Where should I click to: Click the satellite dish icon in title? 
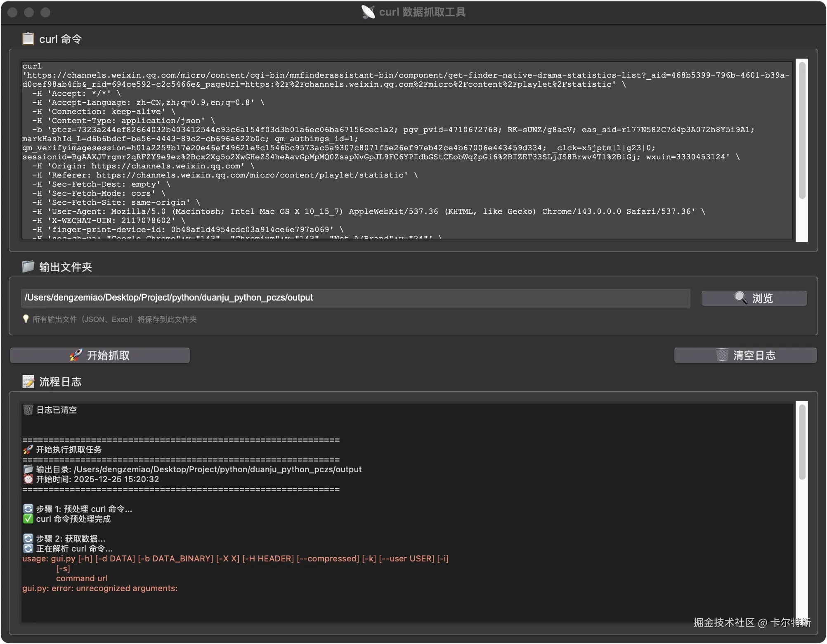(368, 12)
